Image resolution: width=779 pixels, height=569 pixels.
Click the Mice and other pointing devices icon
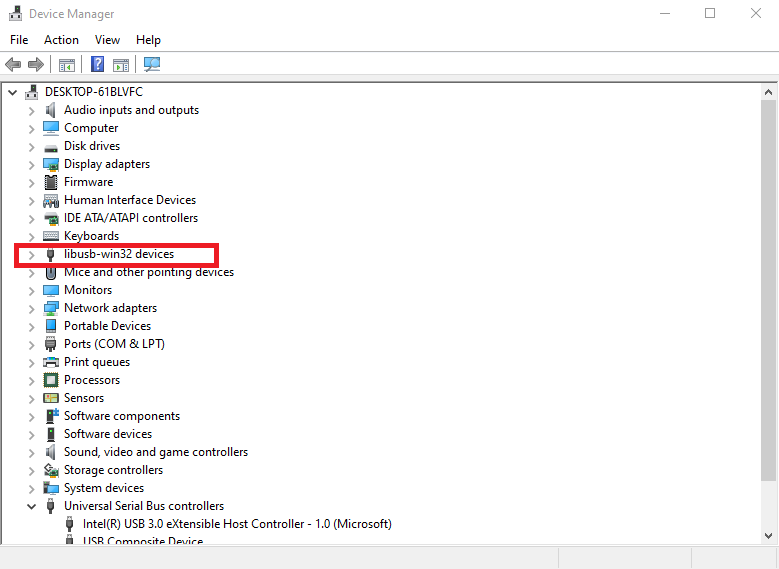coord(51,272)
